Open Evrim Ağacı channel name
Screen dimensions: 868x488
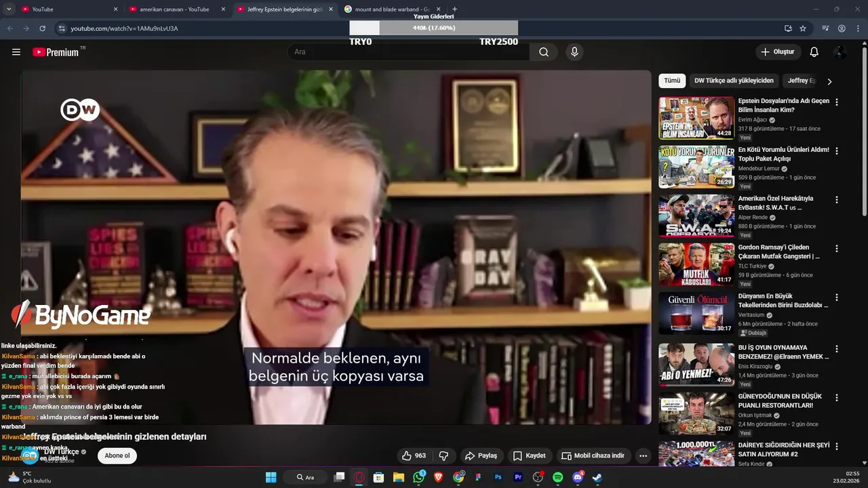click(752, 120)
